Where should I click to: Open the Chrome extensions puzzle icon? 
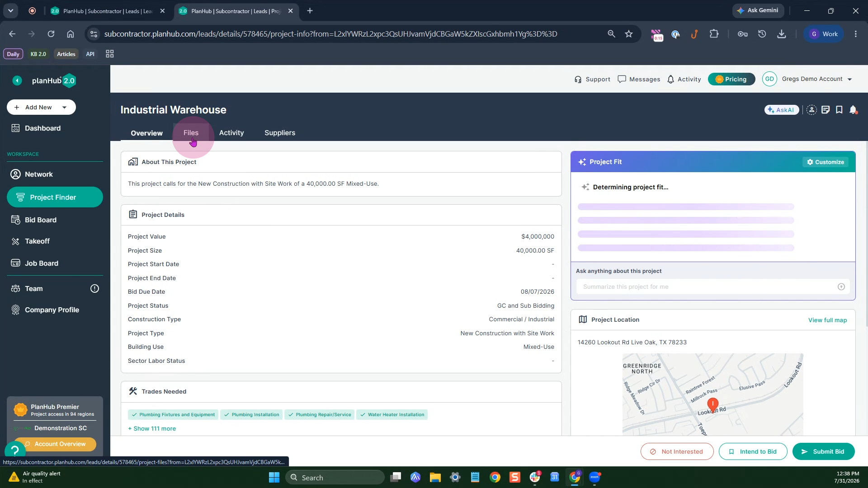pos(714,34)
